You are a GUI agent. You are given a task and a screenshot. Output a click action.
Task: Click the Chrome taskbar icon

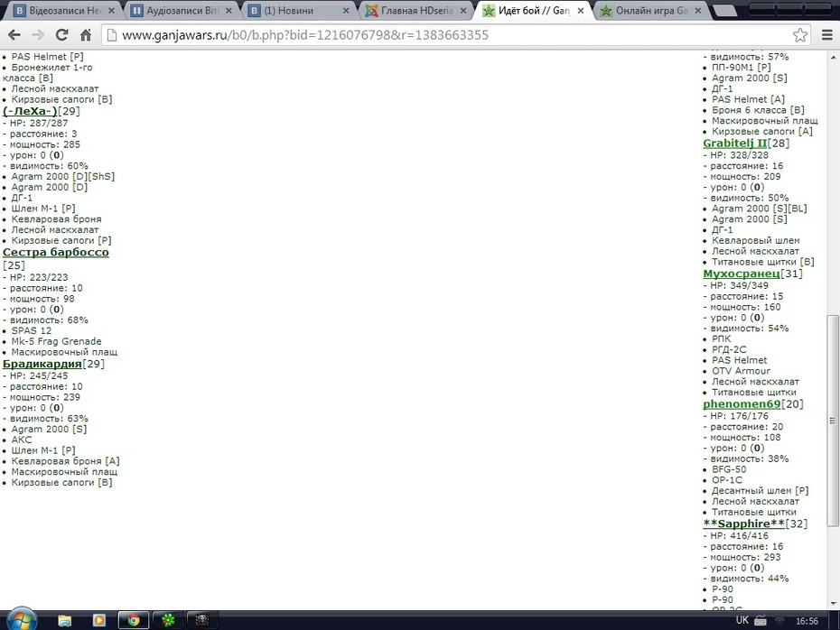click(134, 620)
